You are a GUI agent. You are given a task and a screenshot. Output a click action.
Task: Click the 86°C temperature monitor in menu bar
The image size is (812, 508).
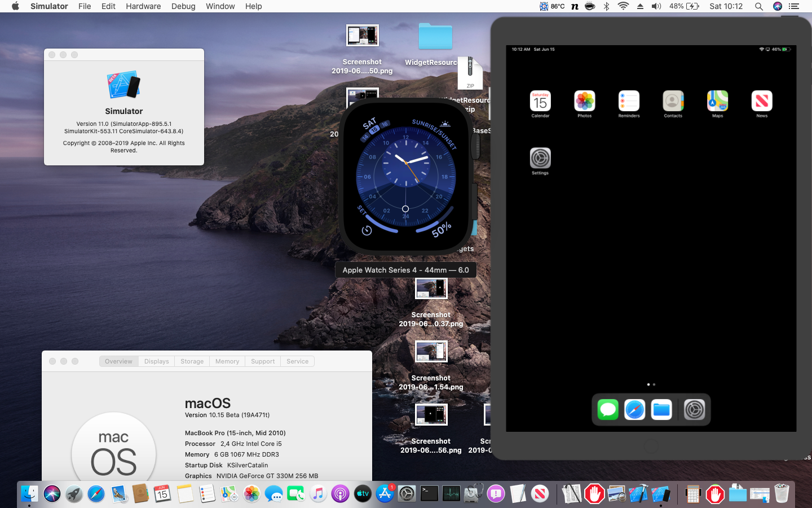[552, 6]
